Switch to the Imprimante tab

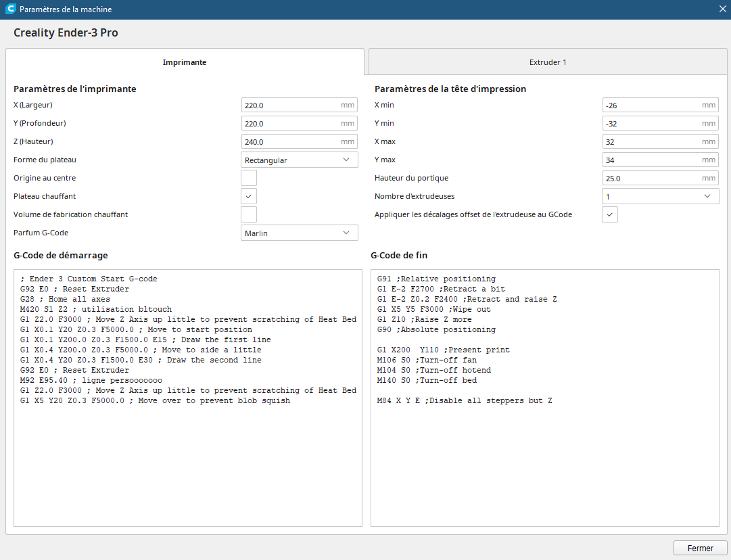click(x=185, y=62)
